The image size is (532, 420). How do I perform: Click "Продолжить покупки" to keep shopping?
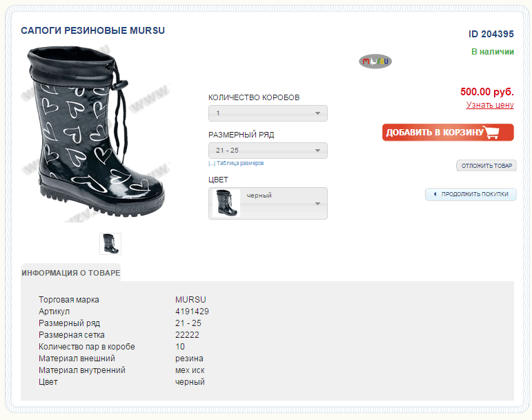click(x=475, y=195)
